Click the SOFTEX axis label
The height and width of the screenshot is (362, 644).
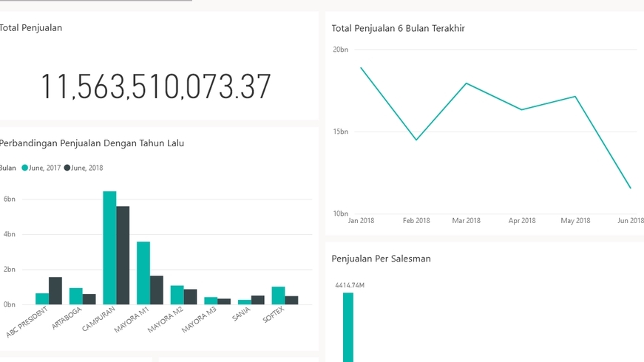click(x=273, y=315)
